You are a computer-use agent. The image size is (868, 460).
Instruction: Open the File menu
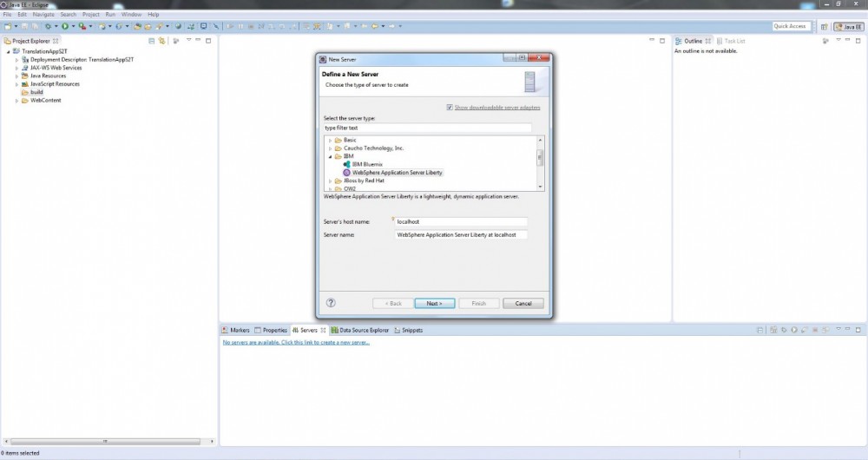coord(7,15)
